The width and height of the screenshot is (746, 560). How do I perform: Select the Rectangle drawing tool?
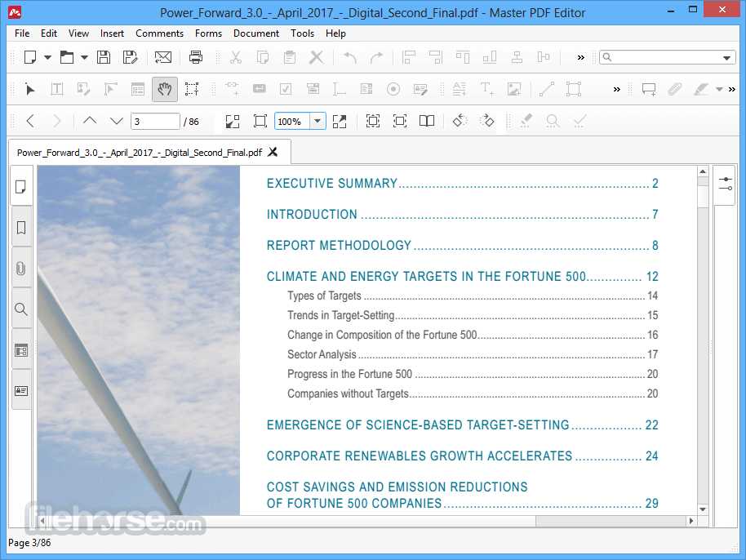(574, 89)
